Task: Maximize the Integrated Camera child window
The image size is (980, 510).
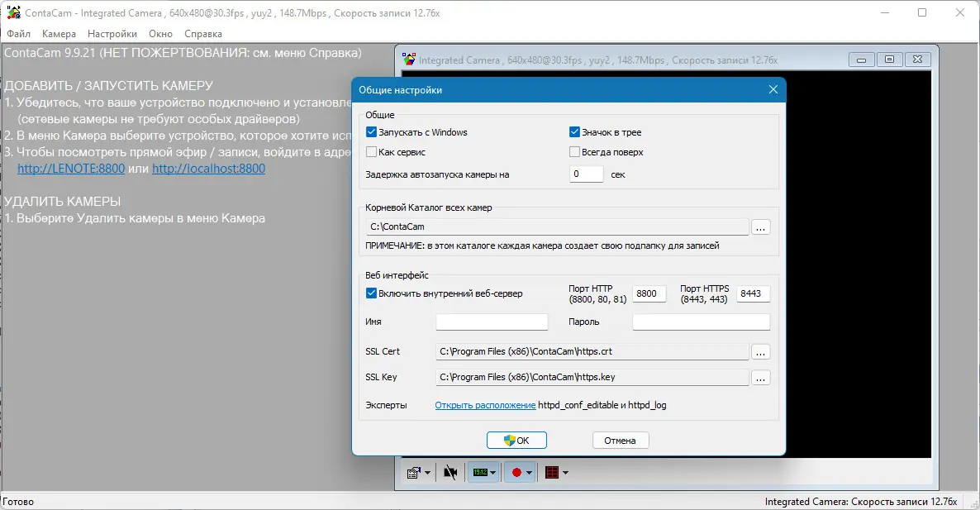Action: [x=889, y=60]
